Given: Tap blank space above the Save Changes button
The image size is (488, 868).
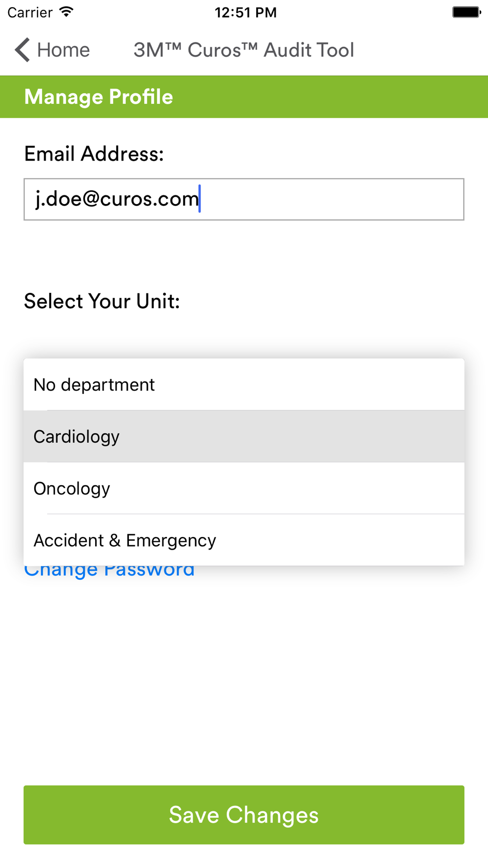Looking at the screenshot, I should [x=244, y=683].
